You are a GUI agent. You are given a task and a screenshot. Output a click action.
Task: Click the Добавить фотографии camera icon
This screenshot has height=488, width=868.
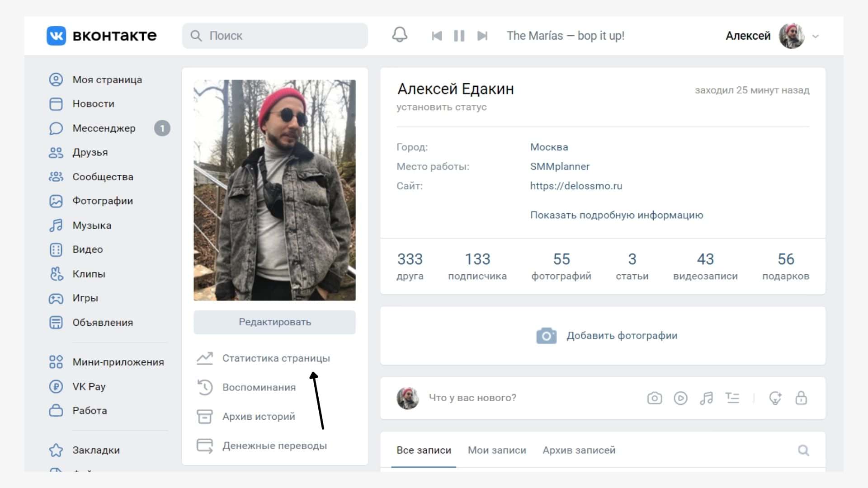(x=547, y=336)
